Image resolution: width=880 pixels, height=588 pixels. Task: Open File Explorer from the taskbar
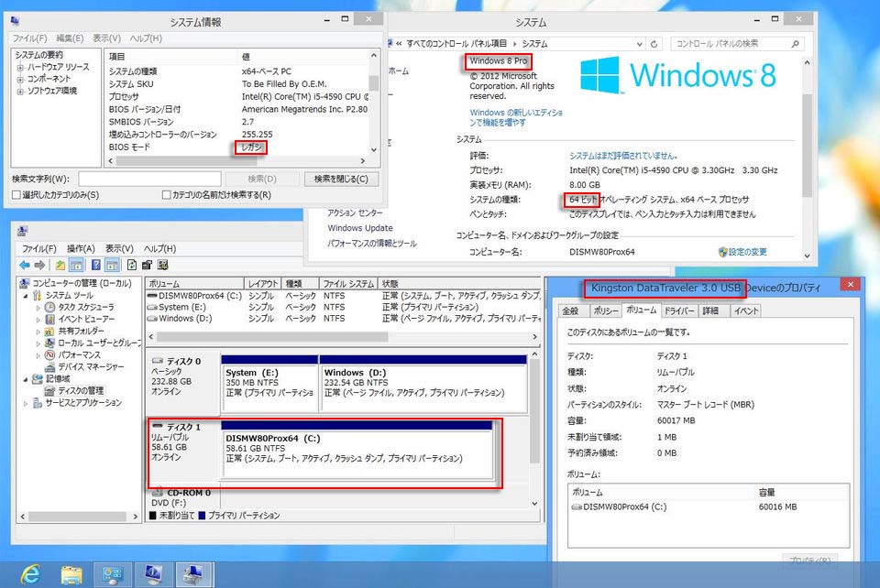pyautogui.click(x=71, y=574)
